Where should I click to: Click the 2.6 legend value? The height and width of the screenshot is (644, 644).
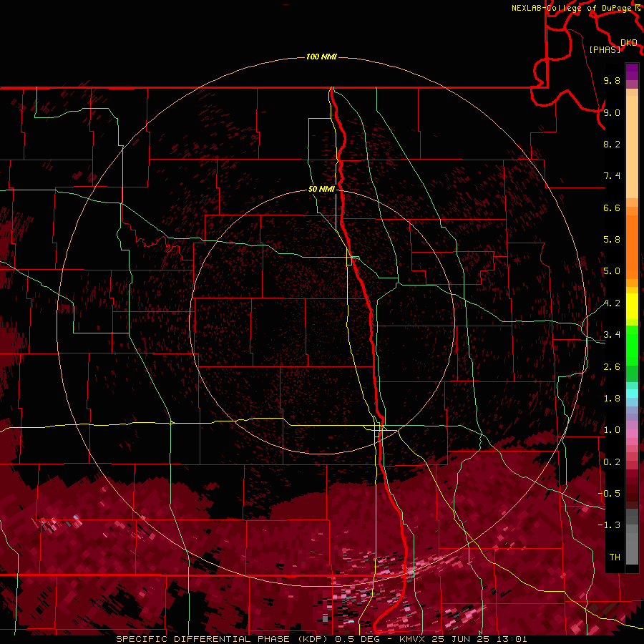[x=612, y=367]
